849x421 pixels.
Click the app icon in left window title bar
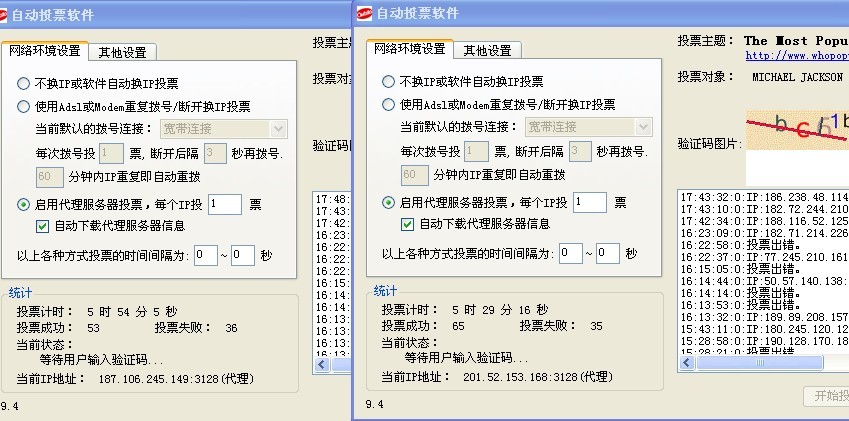(x=3, y=15)
